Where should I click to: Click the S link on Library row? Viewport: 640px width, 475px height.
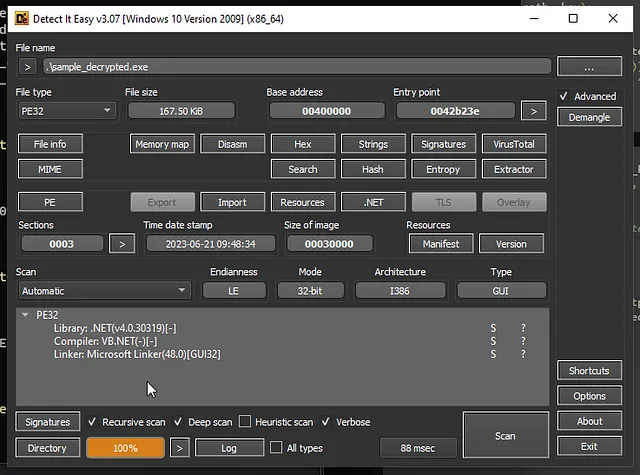click(493, 328)
